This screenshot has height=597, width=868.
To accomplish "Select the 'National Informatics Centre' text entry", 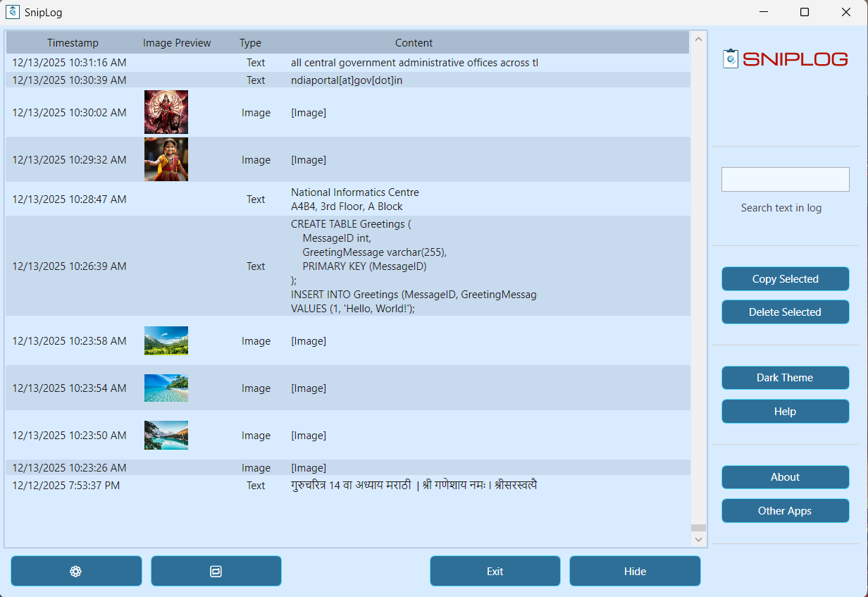I will [348, 199].
